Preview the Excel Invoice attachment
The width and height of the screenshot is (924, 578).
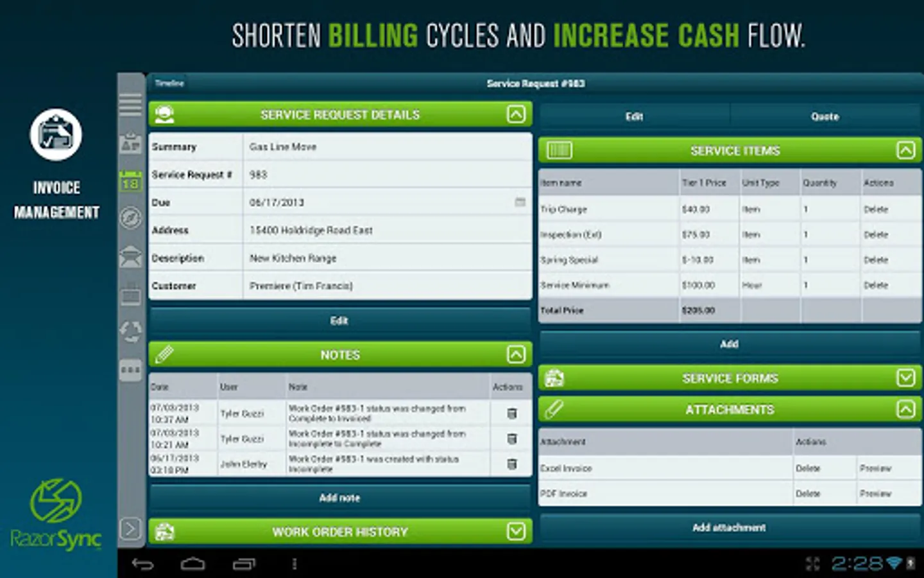[x=875, y=468]
